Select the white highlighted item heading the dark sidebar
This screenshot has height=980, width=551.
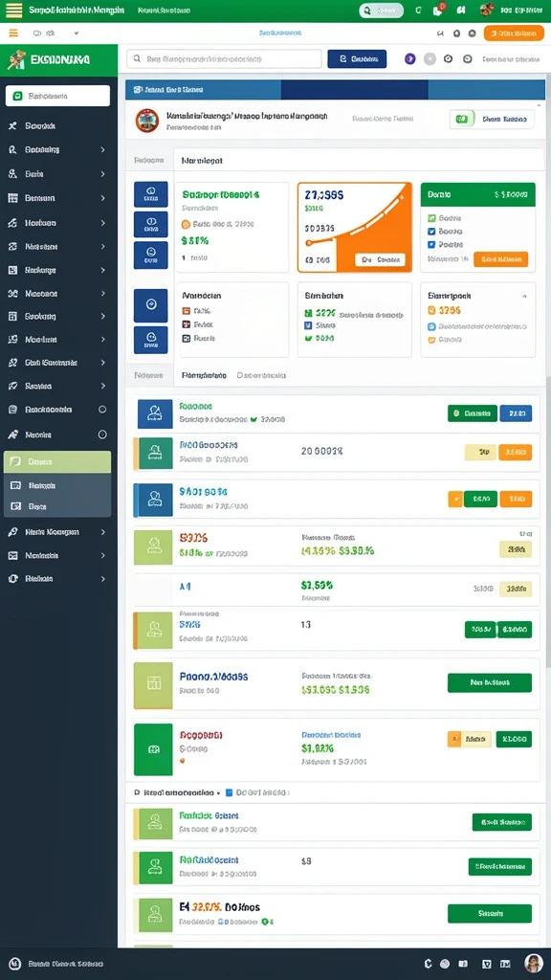click(x=57, y=97)
